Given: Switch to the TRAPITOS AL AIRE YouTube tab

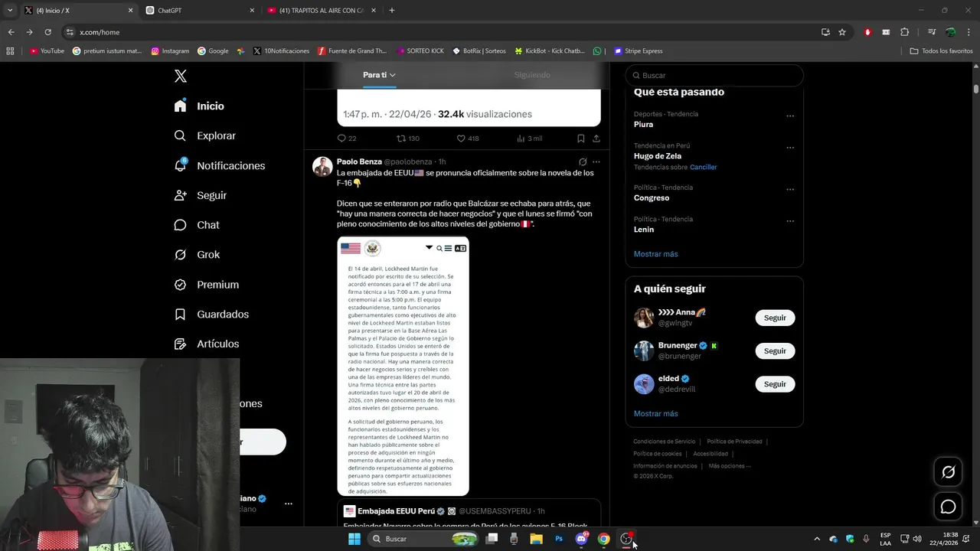Looking at the screenshot, I should [322, 11].
